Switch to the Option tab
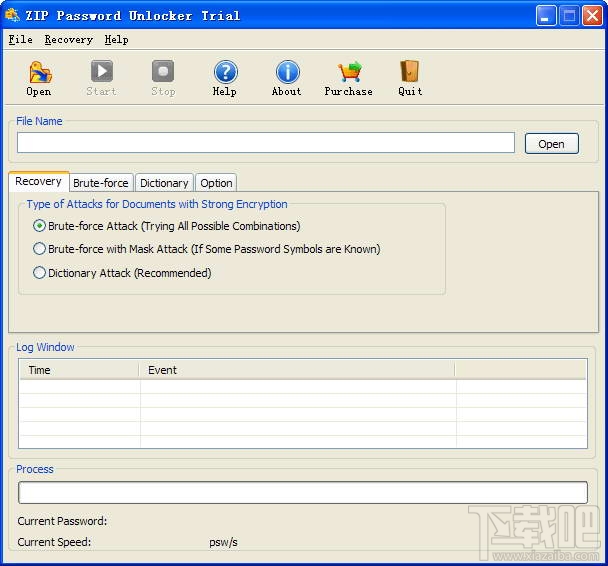The height and width of the screenshot is (566, 608). (216, 183)
